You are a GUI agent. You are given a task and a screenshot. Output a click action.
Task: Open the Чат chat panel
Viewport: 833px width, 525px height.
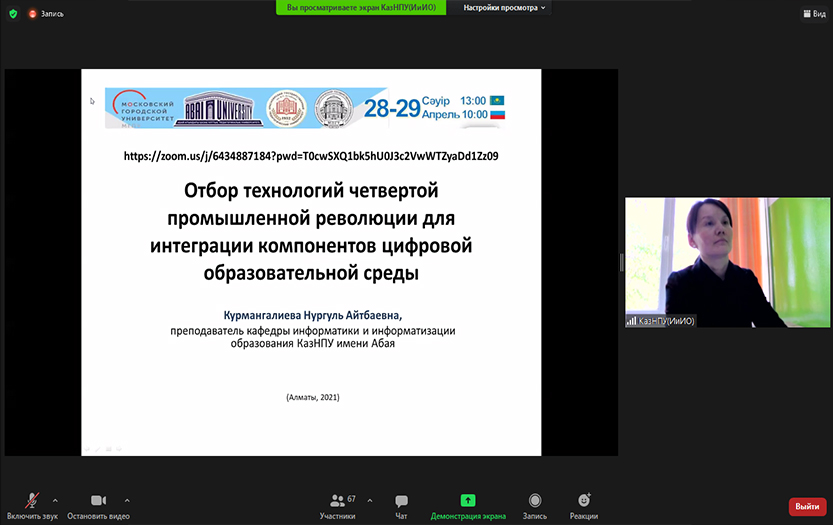coord(401,503)
